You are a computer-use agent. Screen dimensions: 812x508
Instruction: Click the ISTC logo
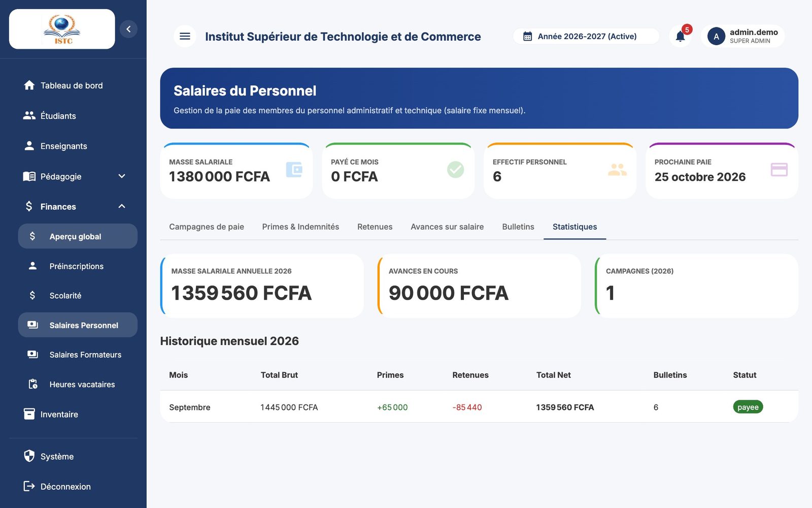tap(62, 29)
